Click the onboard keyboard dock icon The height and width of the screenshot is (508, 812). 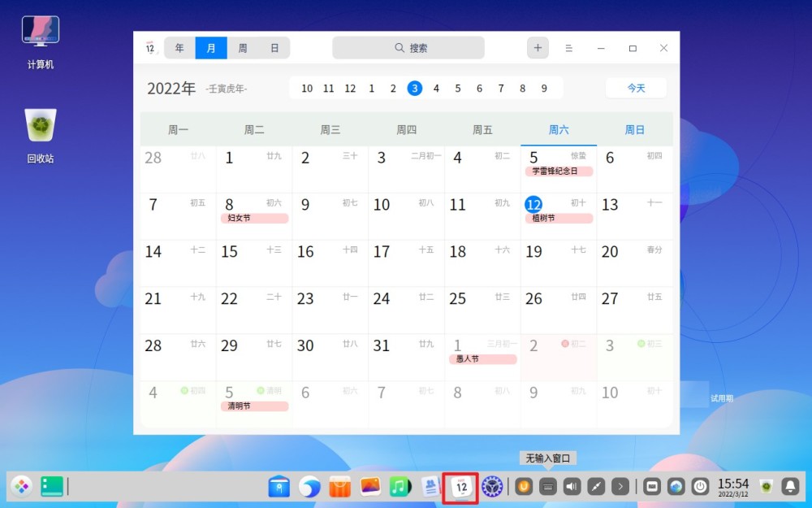click(652, 486)
